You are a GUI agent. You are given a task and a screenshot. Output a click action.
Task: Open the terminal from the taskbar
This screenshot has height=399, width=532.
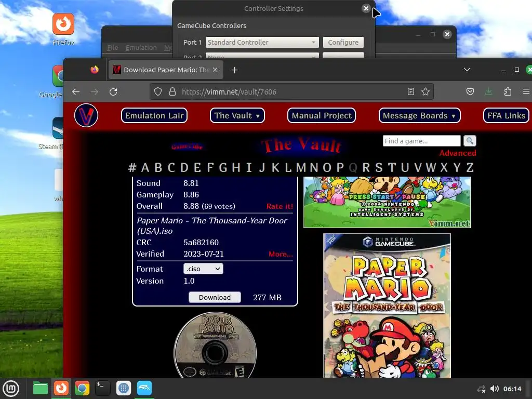click(x=103, y=388)
